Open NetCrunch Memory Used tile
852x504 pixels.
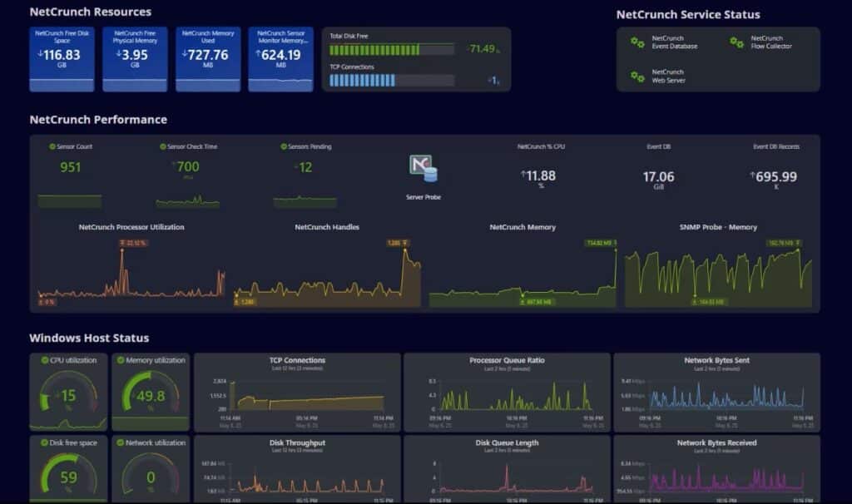208,59
